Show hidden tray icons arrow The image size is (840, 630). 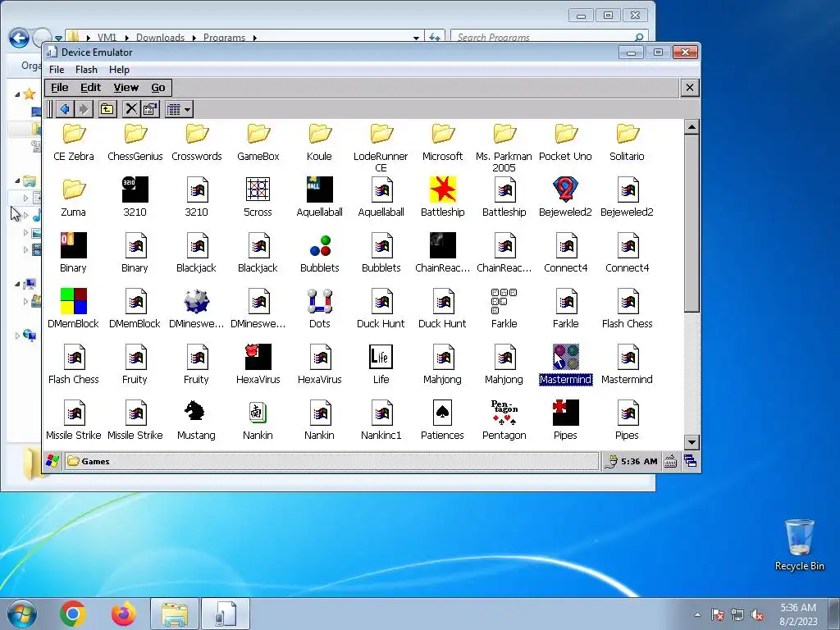coord(697,615)
